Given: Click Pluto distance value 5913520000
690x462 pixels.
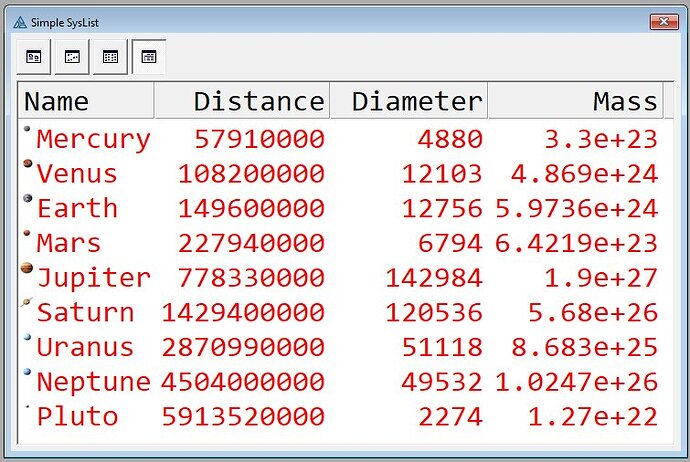Looking at the screenshot, I should coord(243,416).
